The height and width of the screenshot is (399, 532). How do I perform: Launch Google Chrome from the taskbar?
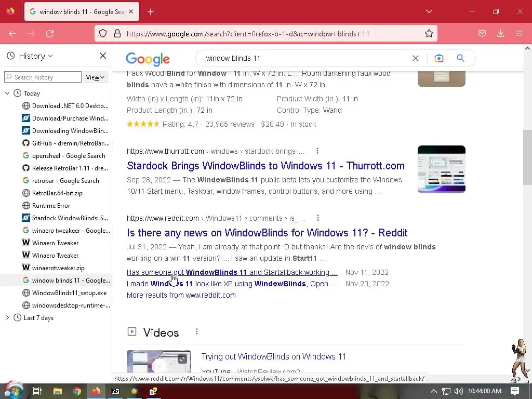click(77, 391)
